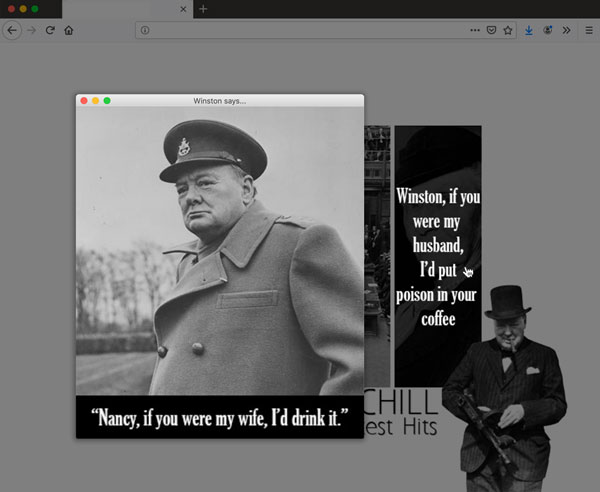Reload the current page

(x=50, y=30)
